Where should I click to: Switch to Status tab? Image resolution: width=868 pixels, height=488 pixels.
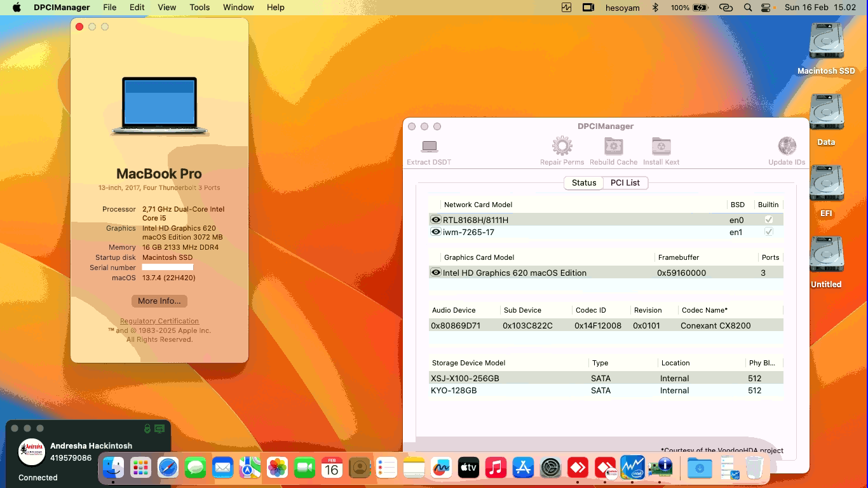pyautogui.click(x=583, y=183)
